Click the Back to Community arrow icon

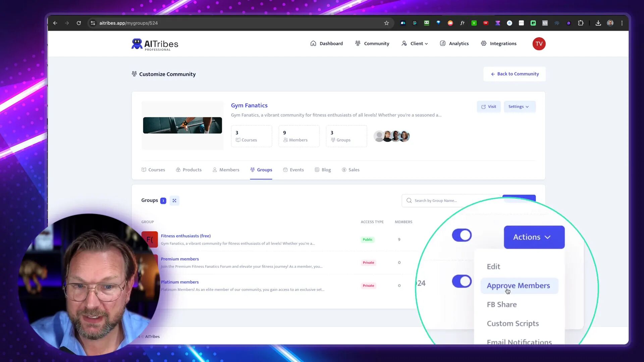493,74
